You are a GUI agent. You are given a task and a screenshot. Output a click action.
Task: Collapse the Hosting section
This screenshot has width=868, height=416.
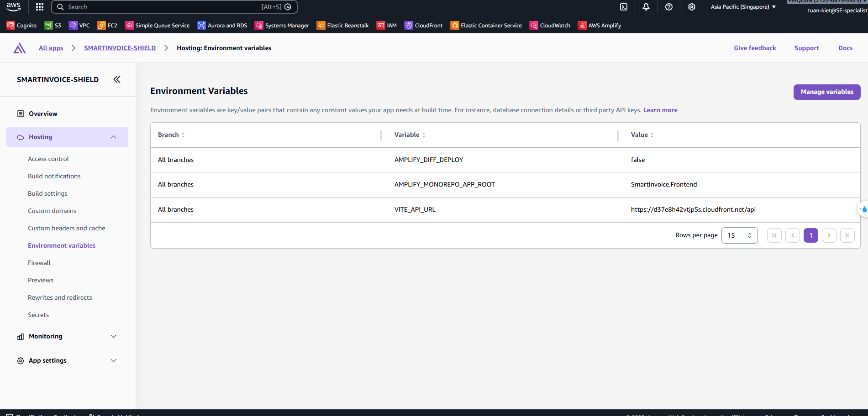113,137
